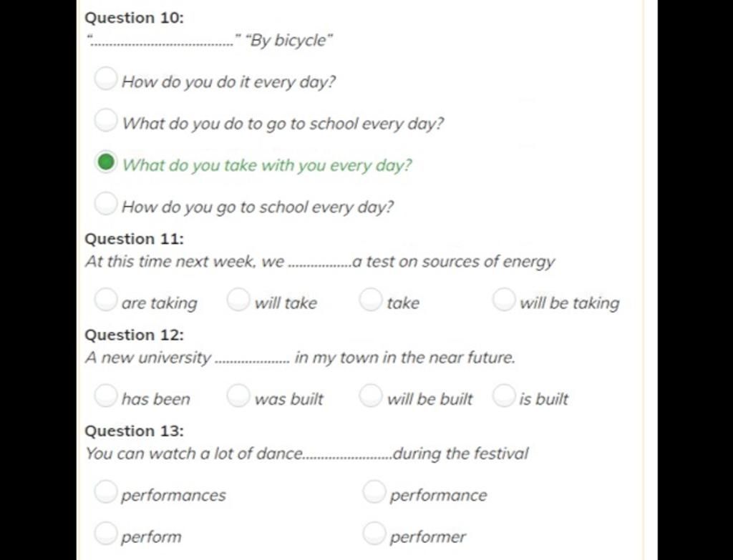Click selected "What do you take with you every day?" radio
733x560 pixels.
pyautogui.click(x=106, y=162)
